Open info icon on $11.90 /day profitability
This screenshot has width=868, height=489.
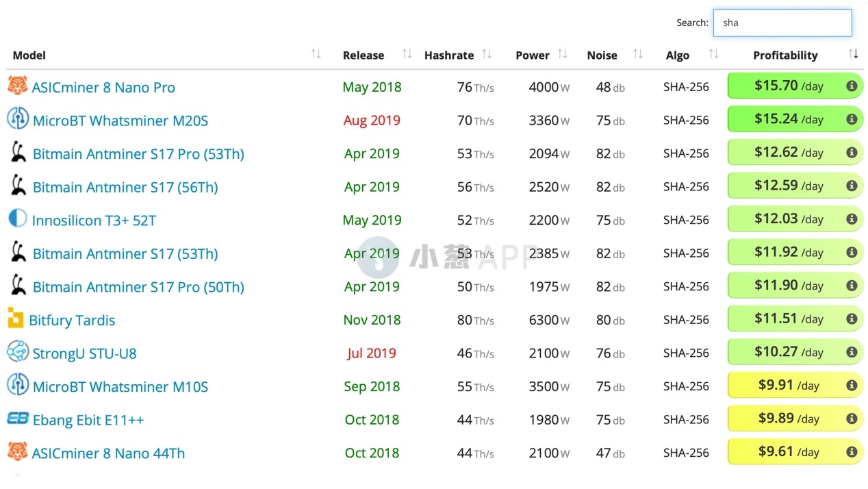point(852,286)
